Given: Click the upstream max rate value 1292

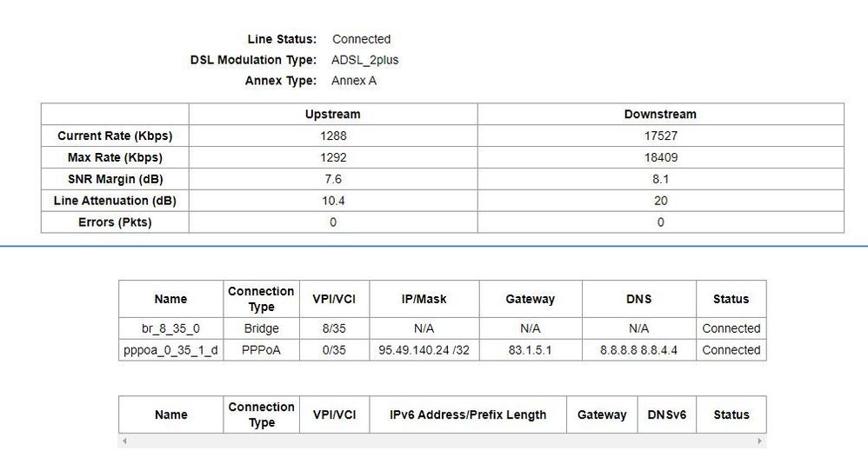Looking at the screenshot, I should (332, 157).
